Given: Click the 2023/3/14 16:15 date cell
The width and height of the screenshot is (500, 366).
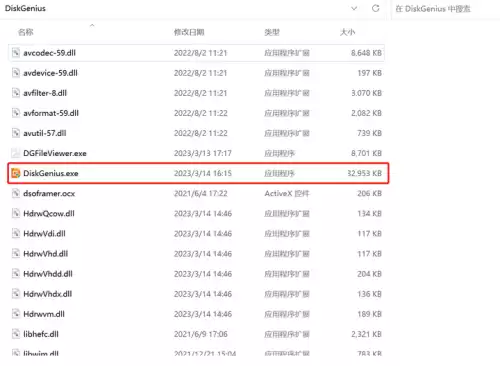Looking at the screenshot, I should [x=203, y=173].
